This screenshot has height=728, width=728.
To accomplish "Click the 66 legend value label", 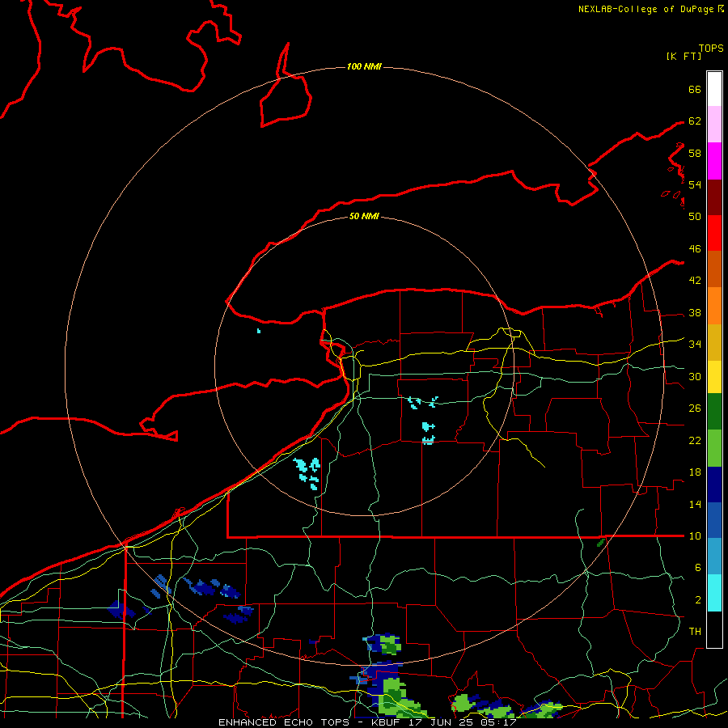I will [x=695, y=90].
